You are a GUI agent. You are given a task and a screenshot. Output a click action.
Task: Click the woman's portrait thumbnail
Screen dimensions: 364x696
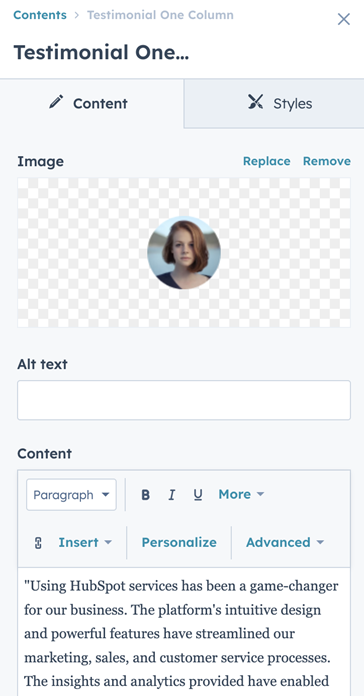[x=184, y=253]
